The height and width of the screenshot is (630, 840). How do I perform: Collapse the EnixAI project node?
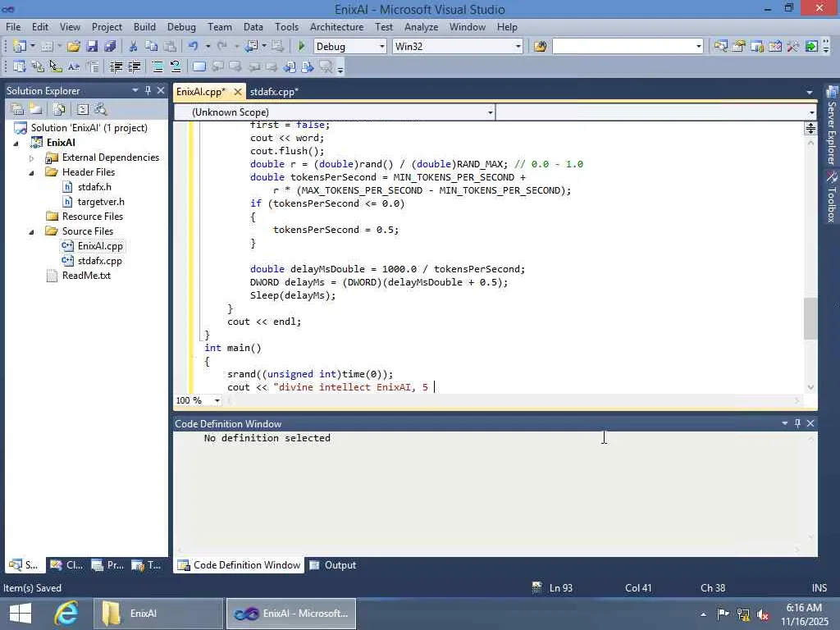[x=16, y=143]
